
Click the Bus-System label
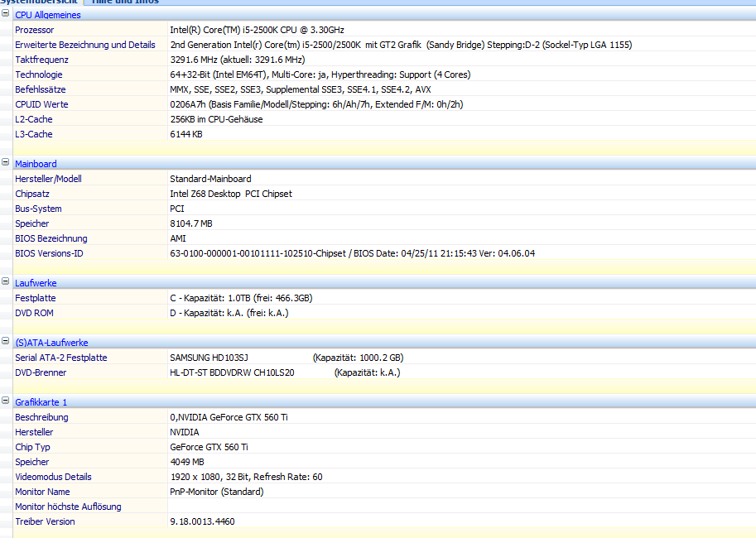[38, 209]
